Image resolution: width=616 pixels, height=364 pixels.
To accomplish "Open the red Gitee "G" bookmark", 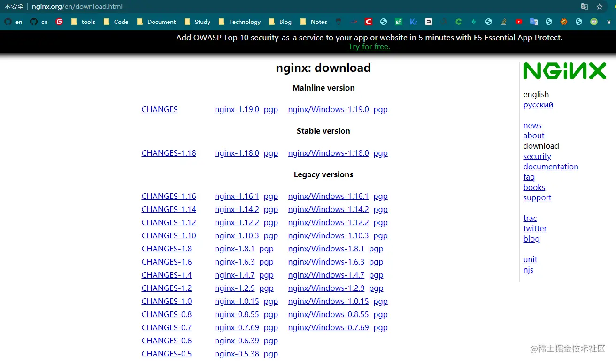I will coord(59,22).
